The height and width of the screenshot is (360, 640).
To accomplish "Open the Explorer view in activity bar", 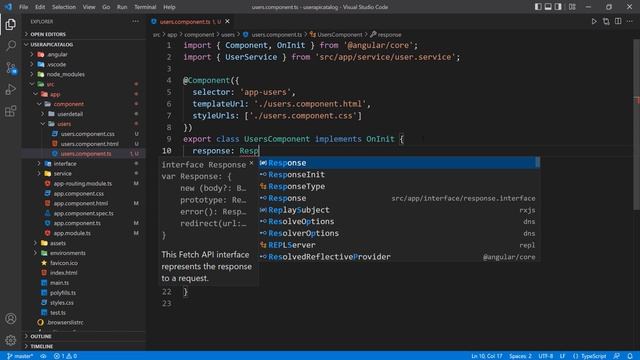I will [x=11, y=24].
